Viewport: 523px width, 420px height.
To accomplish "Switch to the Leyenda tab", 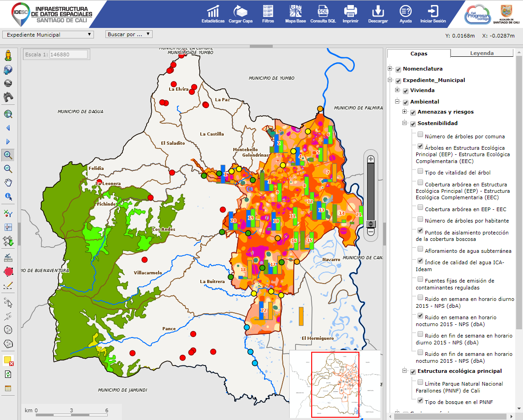I will [x=482, y=53].
